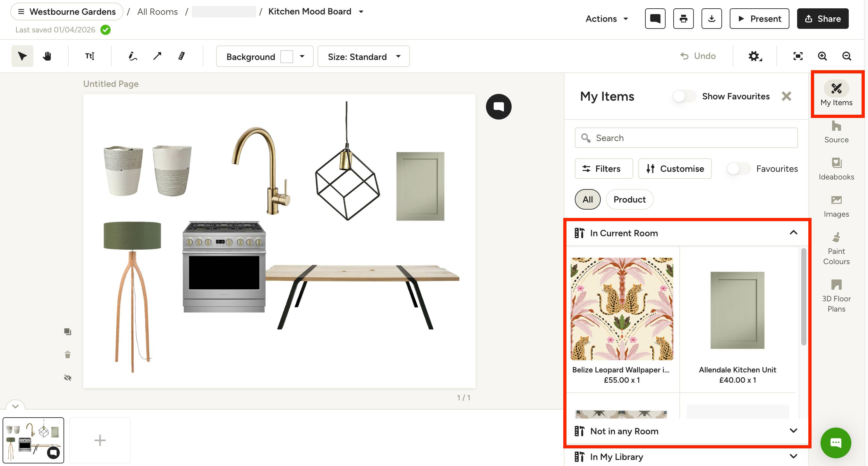
Task: Open the Actions menu
Action: pos(607,19)
